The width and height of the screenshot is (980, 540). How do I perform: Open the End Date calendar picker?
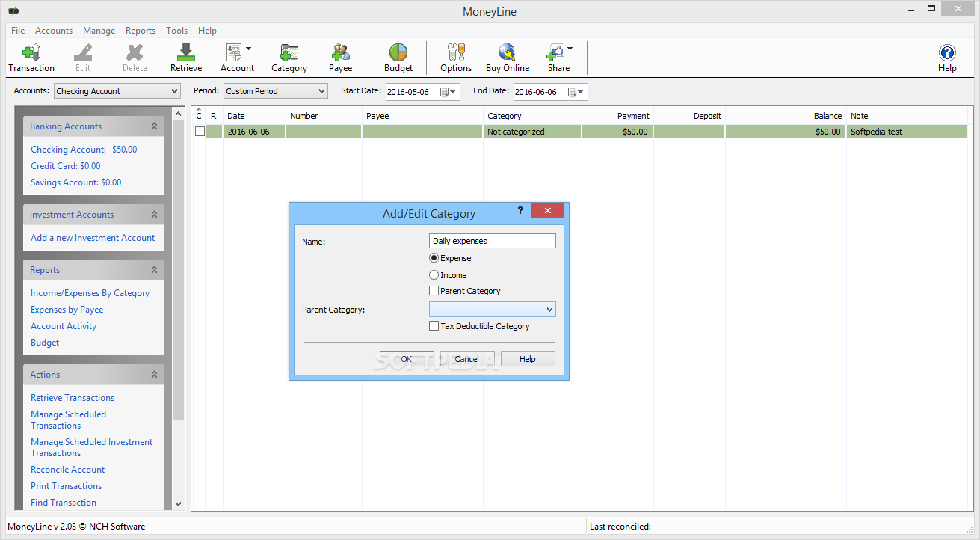576,92
